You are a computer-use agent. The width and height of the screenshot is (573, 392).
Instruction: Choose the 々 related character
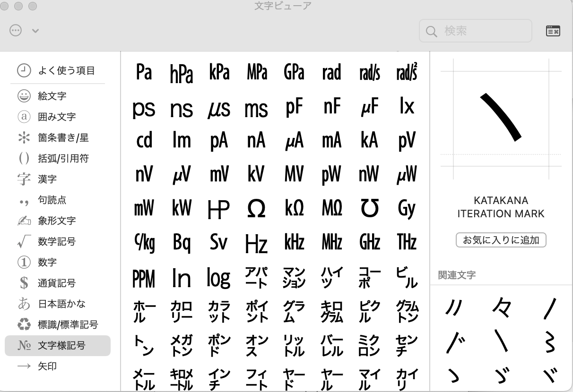(501, 308)
